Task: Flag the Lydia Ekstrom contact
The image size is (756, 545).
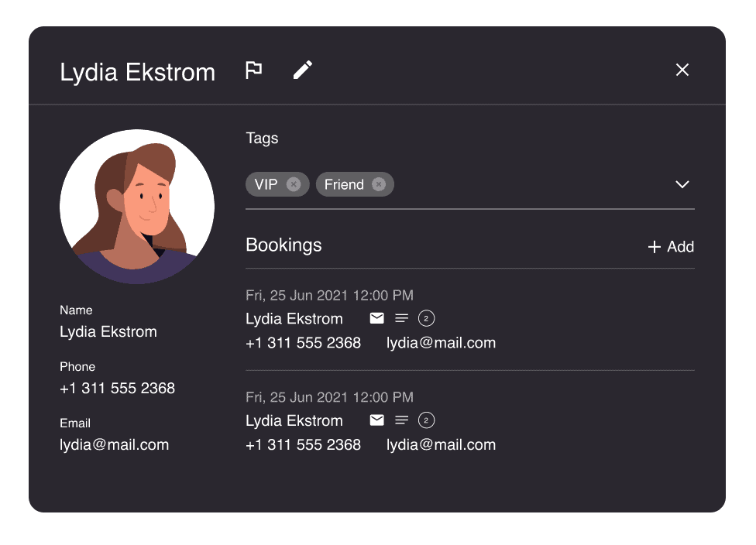Action: (x=253, y=70)
